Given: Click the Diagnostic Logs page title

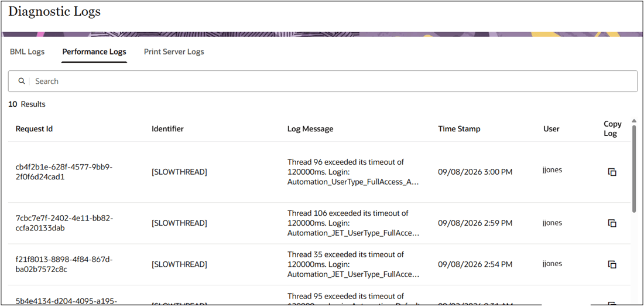Looking at the screenshot, I should [54, 11].
